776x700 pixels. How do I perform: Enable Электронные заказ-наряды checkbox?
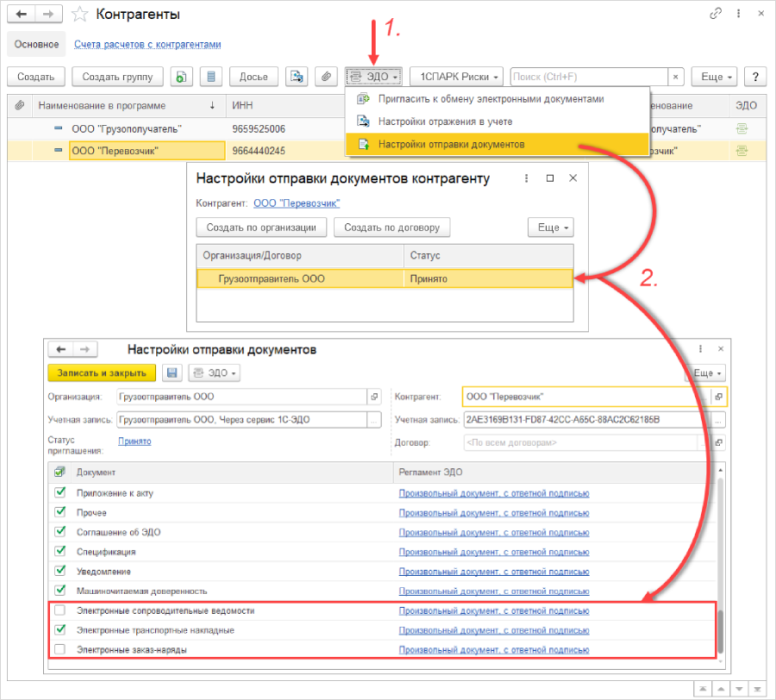click(x=60, y=649)
